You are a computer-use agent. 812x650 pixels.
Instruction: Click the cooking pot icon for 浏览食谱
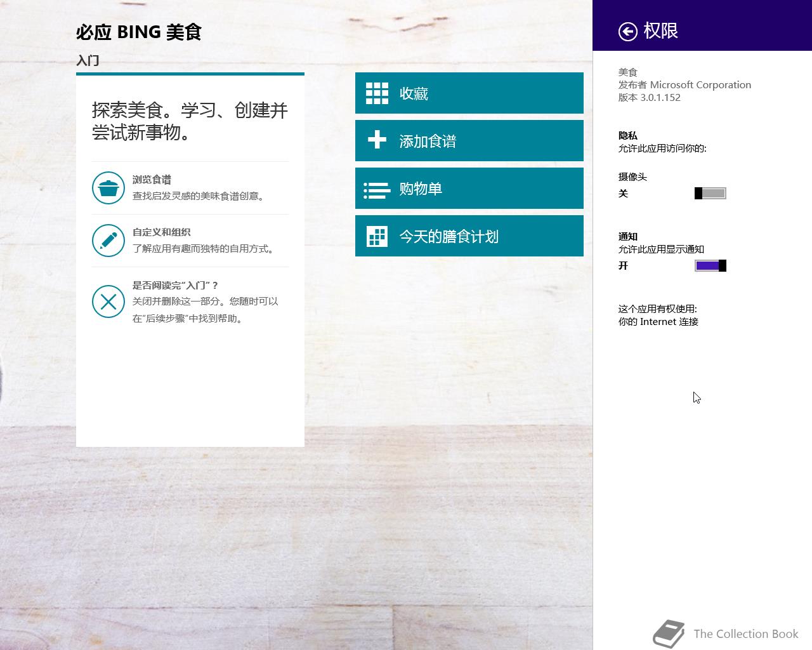tap(108, 188)
